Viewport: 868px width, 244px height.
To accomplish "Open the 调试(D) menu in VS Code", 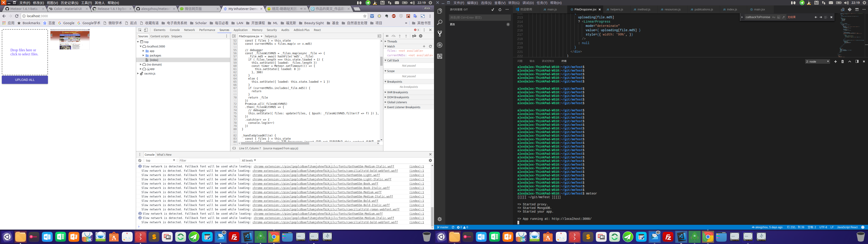I will [528, 3].
